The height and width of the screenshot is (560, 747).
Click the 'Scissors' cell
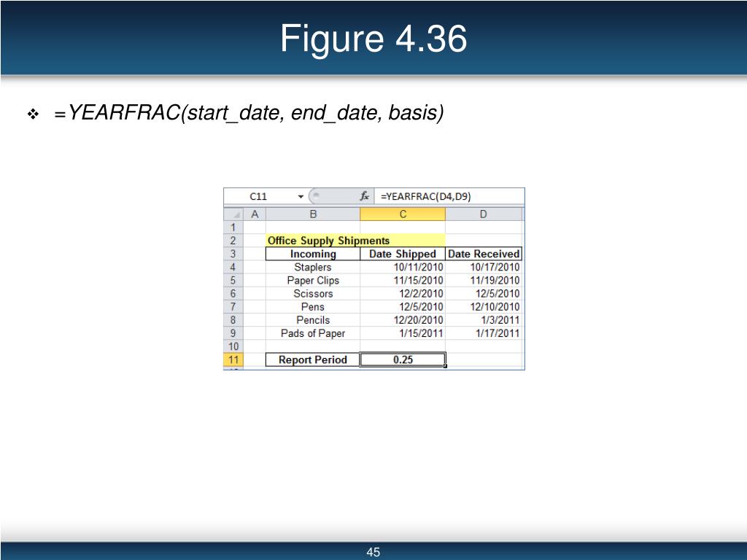pyautogui.click(x=313, y=293)
